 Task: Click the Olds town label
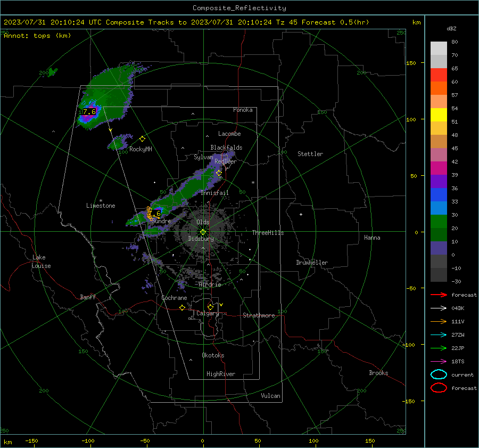[x=203, y=222]
